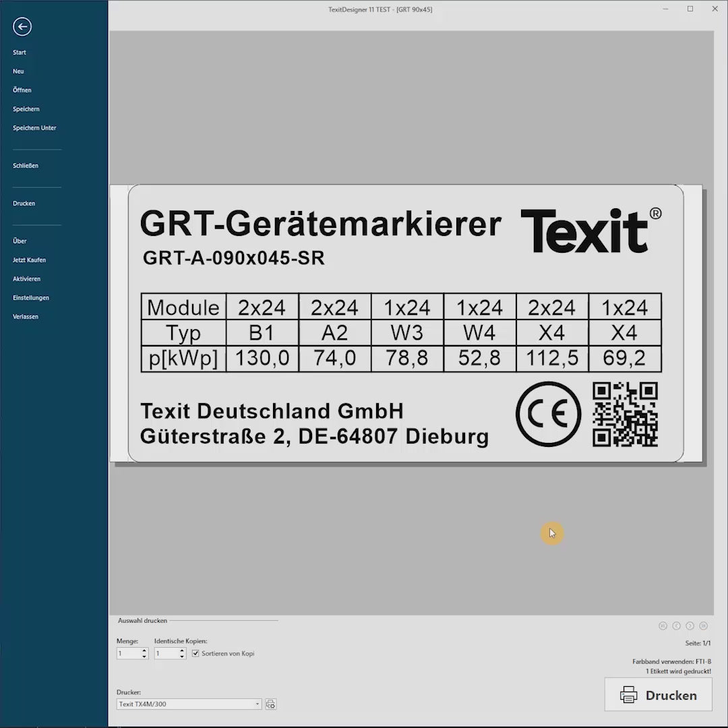Screen dimensions: 728x728
Task: Go to last page navigation icon
Action: click(703, 626)
